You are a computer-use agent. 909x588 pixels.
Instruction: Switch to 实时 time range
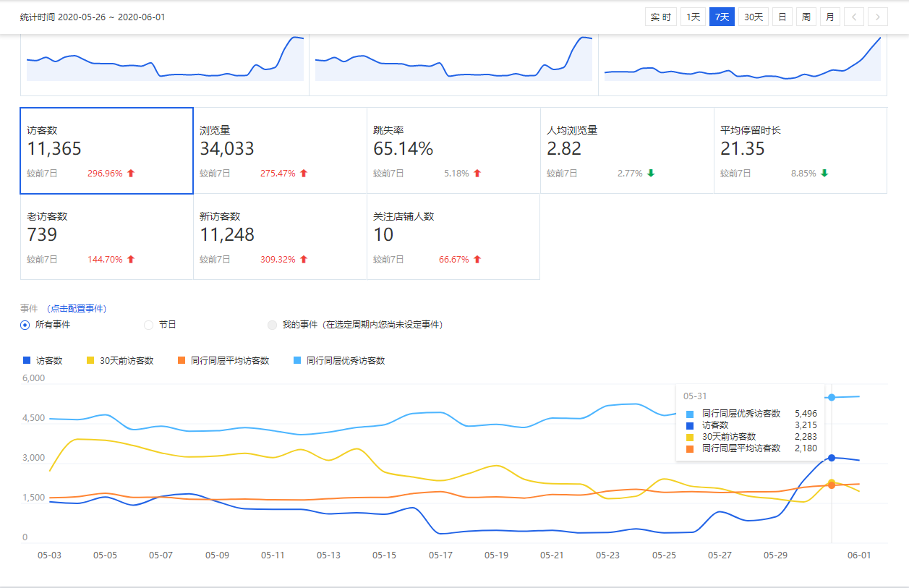660,17
